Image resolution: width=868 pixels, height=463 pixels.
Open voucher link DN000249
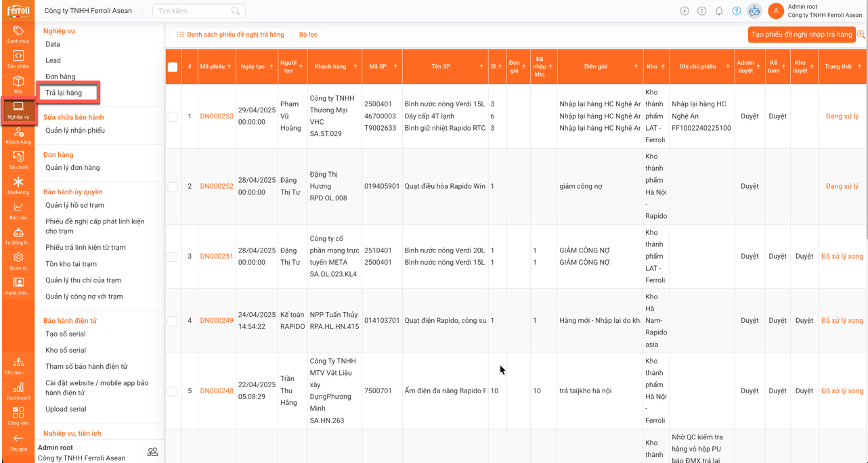pyautogui.click(x=217, y=321)
